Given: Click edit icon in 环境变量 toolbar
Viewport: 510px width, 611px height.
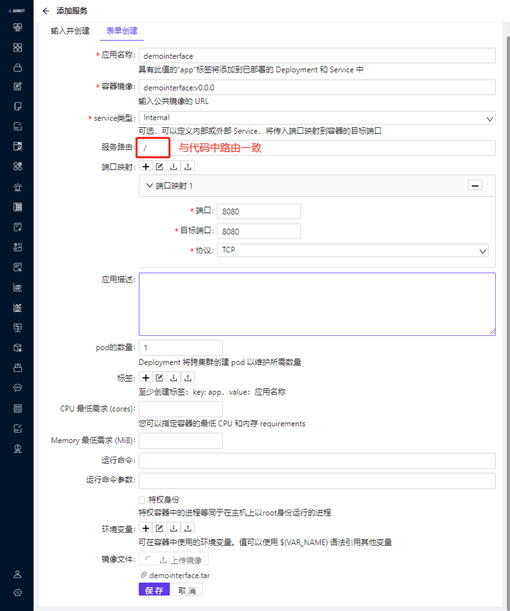Looking at the screenshot, I should [x=160, y=528].
